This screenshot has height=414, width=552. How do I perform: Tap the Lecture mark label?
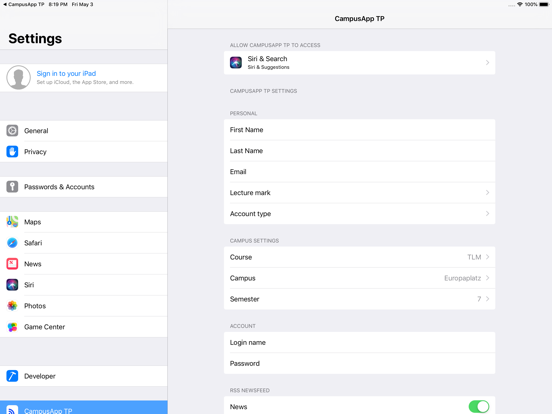(x=250, y=193)
